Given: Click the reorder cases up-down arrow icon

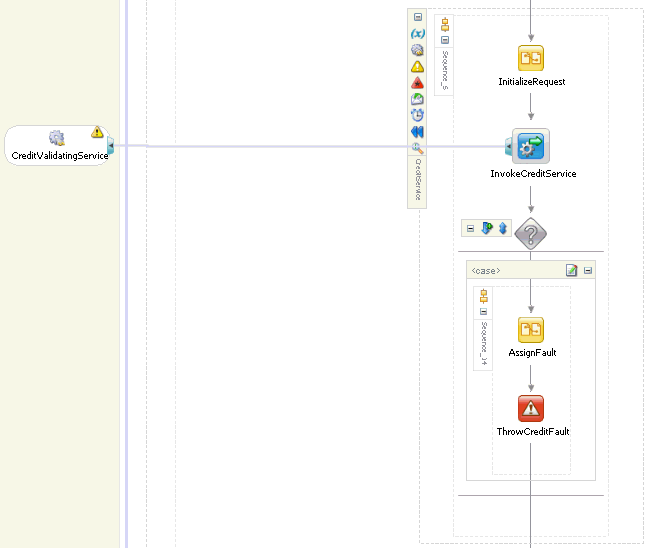Looking at the screenshot, I should pos(503,228).
